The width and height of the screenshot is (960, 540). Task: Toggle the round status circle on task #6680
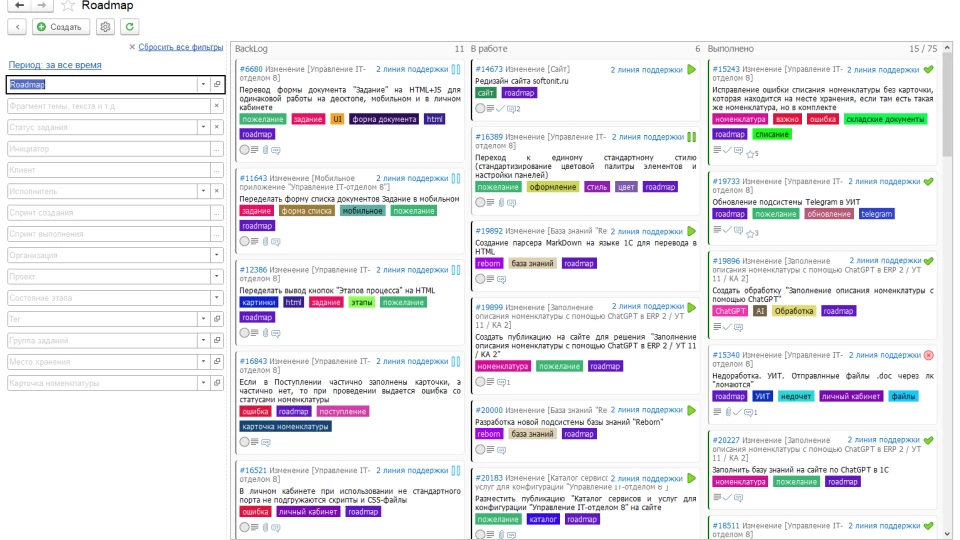244,150
